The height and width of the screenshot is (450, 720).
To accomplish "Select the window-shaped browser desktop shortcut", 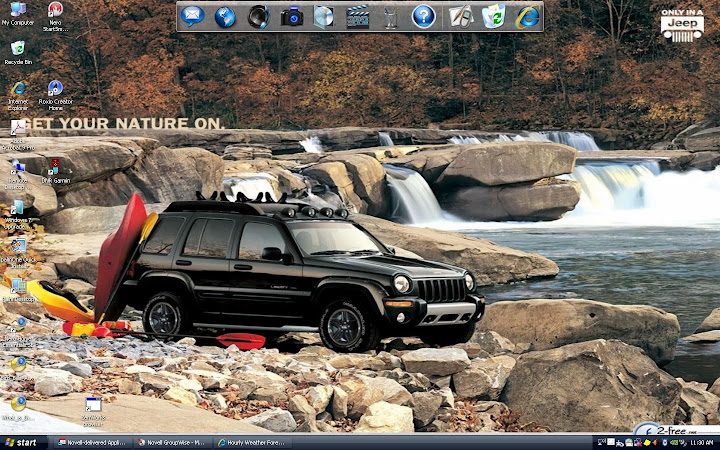I will tap(93, 412).
